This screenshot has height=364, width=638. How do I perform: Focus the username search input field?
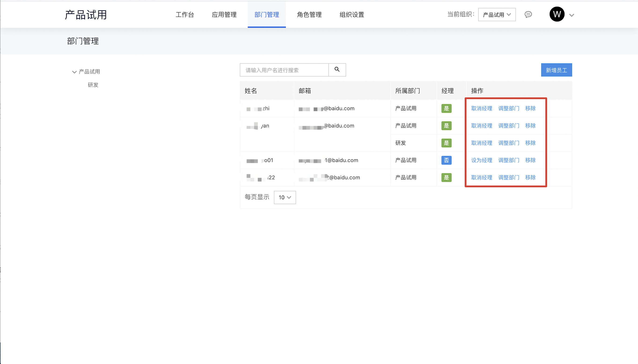[284, 70]
